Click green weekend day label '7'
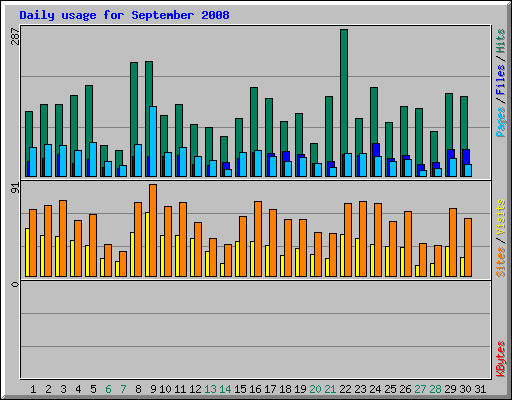The image size is (512, 400). 123,389
